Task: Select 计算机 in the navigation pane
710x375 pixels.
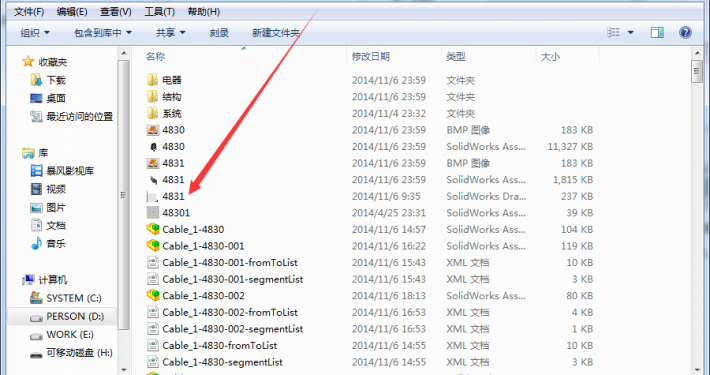Action: point(53,280)
